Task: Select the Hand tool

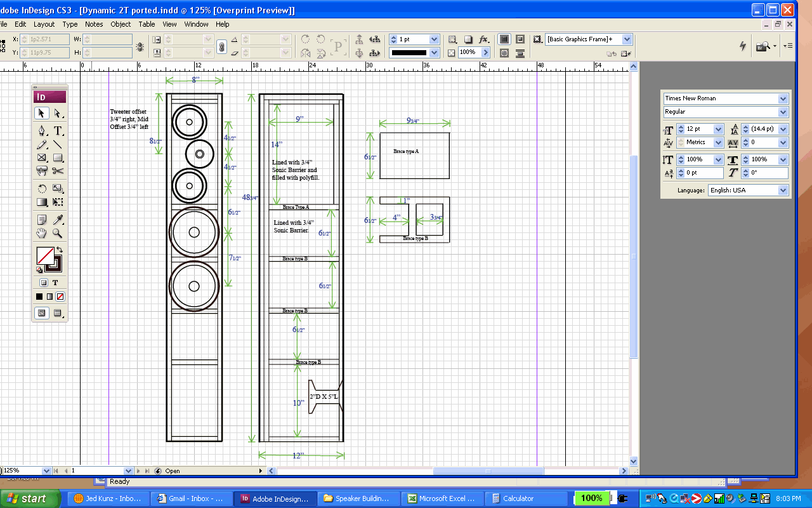Action: 42,233
